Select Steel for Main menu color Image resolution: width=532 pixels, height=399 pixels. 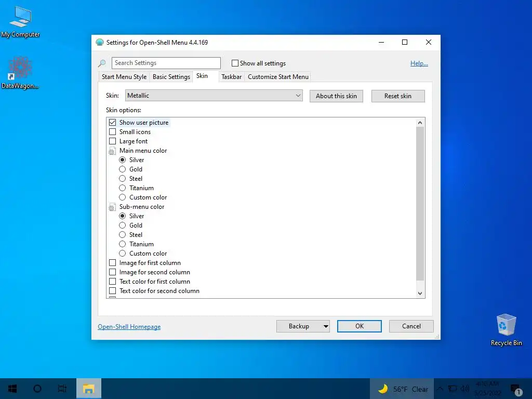point(123,179)
